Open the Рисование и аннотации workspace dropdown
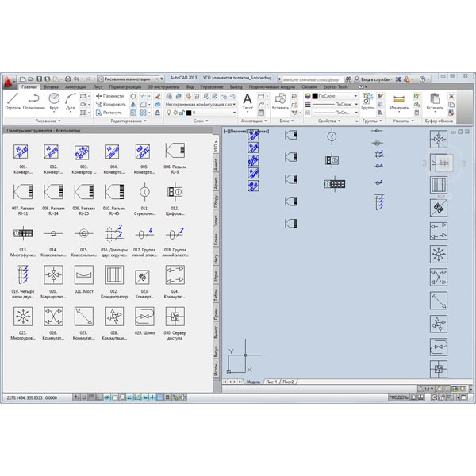Screen dimensions: 476x476 click(x=129, y=79)
